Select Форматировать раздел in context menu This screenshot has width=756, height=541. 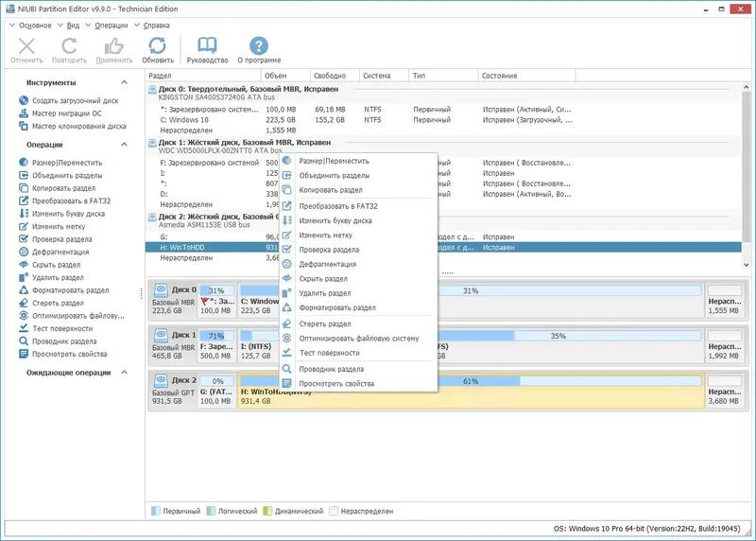point(337,307)
